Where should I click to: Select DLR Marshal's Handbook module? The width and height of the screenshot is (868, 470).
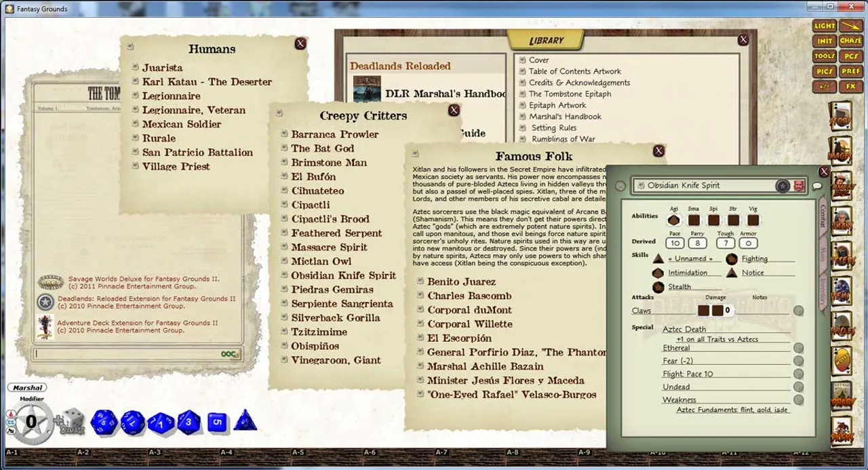[446, 94]
